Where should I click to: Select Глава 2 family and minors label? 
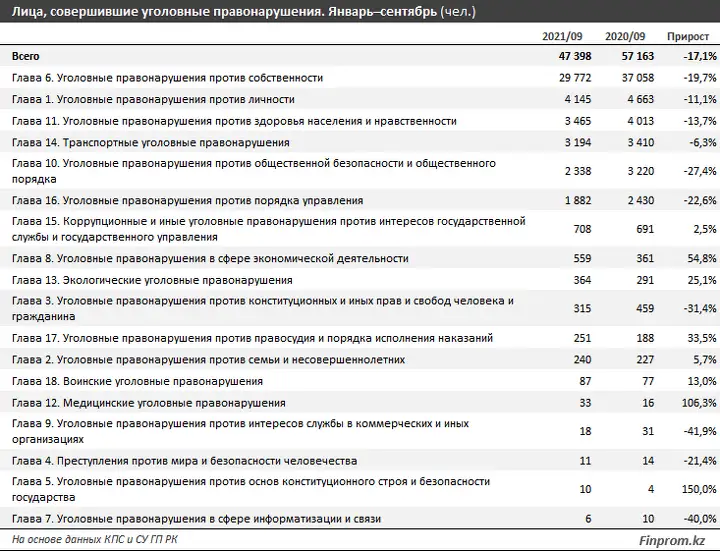(x=208, y=360)
